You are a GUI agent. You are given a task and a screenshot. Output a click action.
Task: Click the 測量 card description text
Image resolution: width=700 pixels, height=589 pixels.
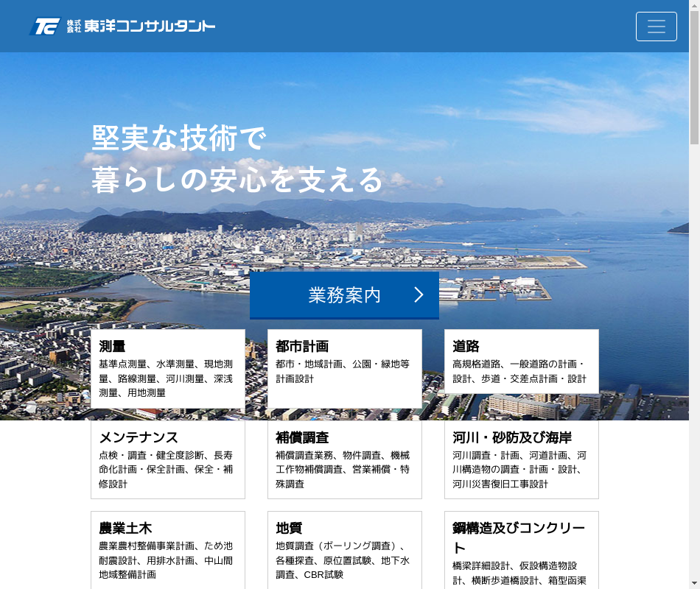click(x=166, y=378)
